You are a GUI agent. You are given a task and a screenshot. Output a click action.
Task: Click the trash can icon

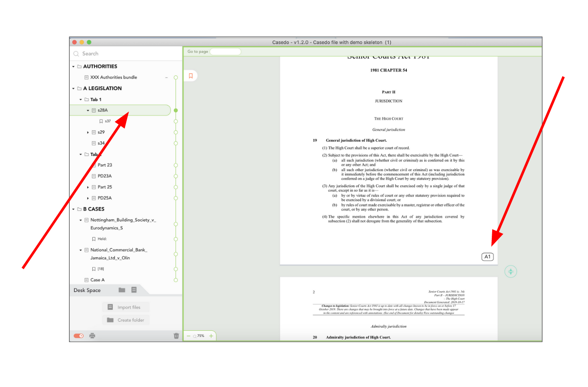click(176, 336)
